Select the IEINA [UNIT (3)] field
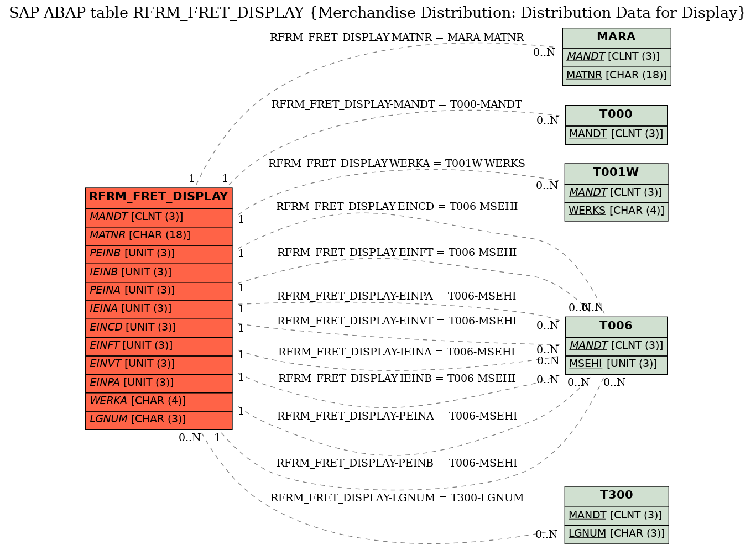756x550 pixels. [x=159, y=309]
